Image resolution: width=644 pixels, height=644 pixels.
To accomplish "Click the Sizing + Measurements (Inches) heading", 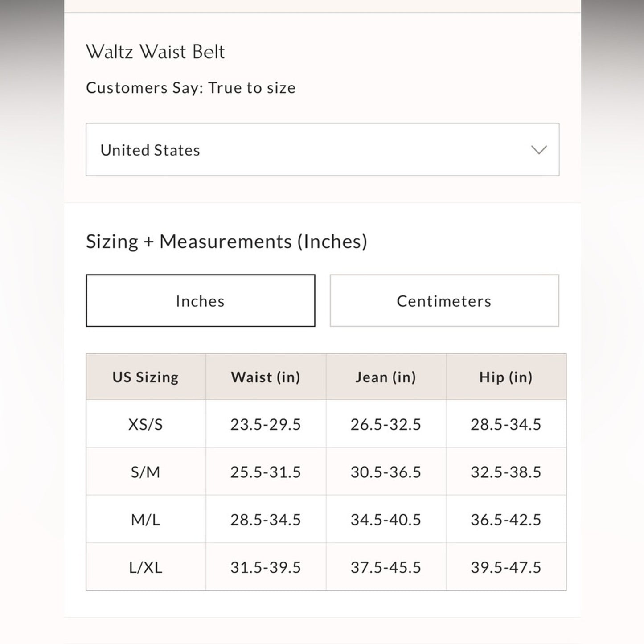I will (226, 242).
